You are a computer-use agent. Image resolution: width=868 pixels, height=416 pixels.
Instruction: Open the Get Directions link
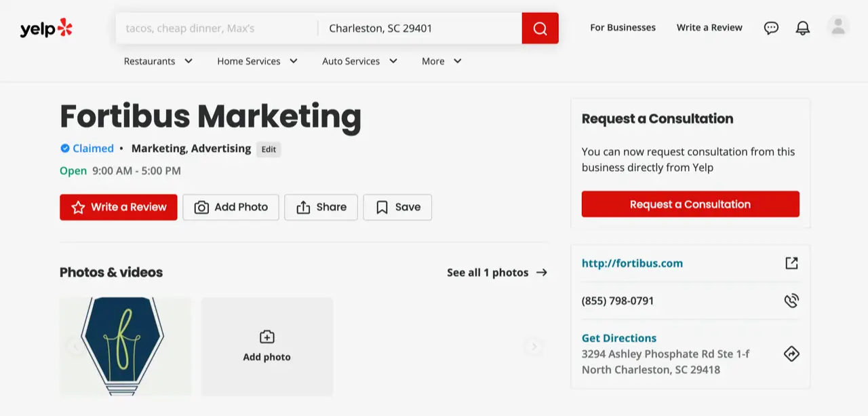(x=618, y=338)
